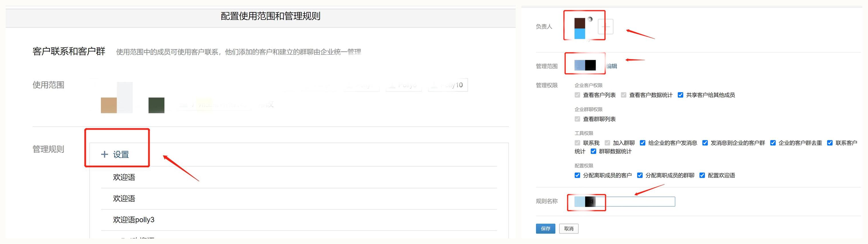868x244 pixels.
Task: Click the 编辑 link beside 管理范围
Action: pos(611,66)
